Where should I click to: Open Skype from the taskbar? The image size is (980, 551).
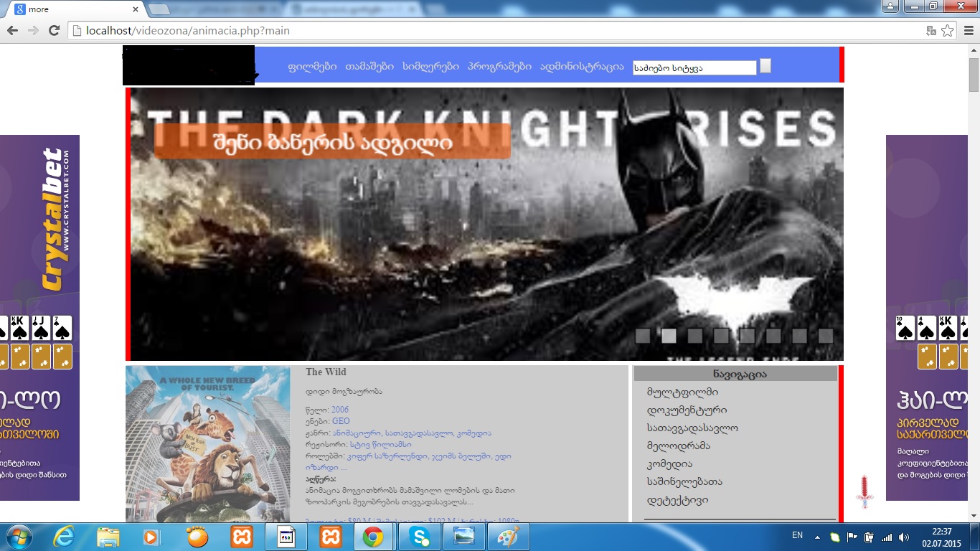pyautogui.click(x=420, y=537)
